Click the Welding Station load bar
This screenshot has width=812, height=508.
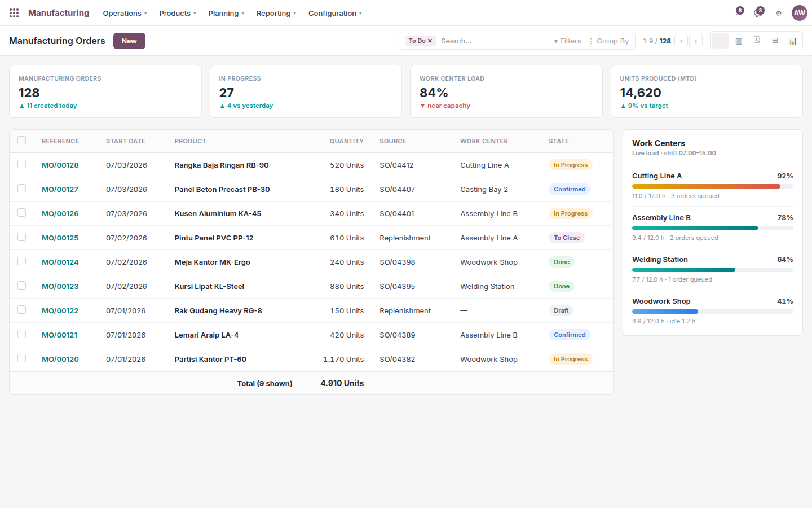(713, 270)
